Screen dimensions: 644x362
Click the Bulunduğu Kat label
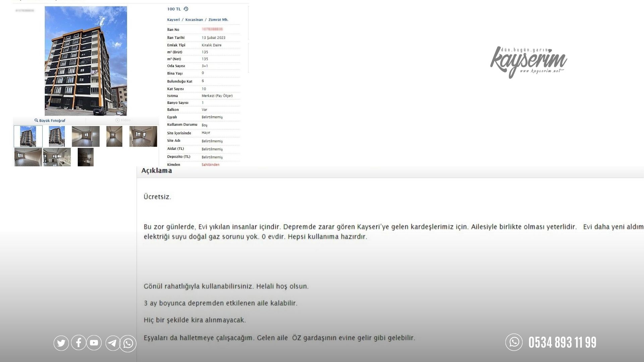(x=180, y=81)
